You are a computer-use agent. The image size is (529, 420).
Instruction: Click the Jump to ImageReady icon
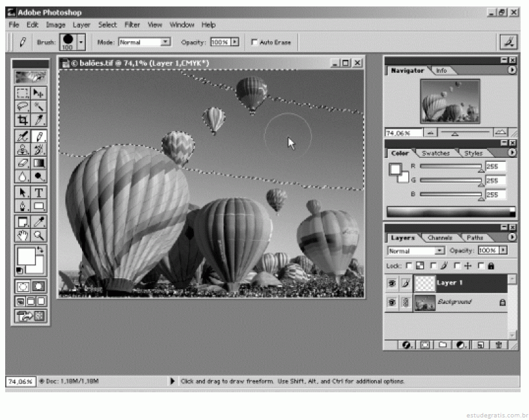point(30,316)
